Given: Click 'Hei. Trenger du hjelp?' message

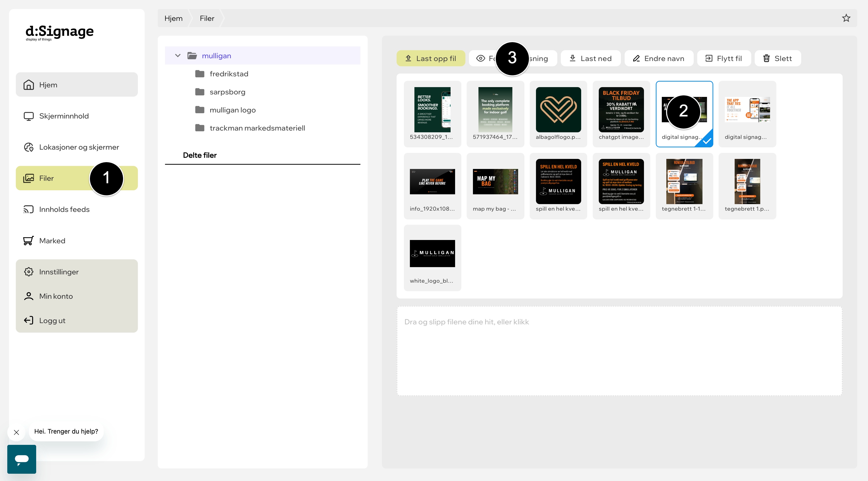Looking at the screenshot, I should pos(66,432).
